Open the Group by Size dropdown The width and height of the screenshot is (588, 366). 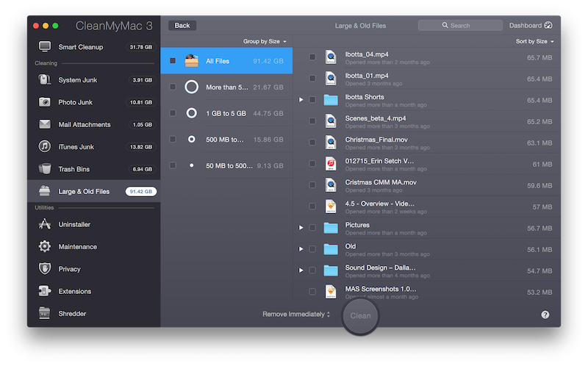click(x=265, y=41)
